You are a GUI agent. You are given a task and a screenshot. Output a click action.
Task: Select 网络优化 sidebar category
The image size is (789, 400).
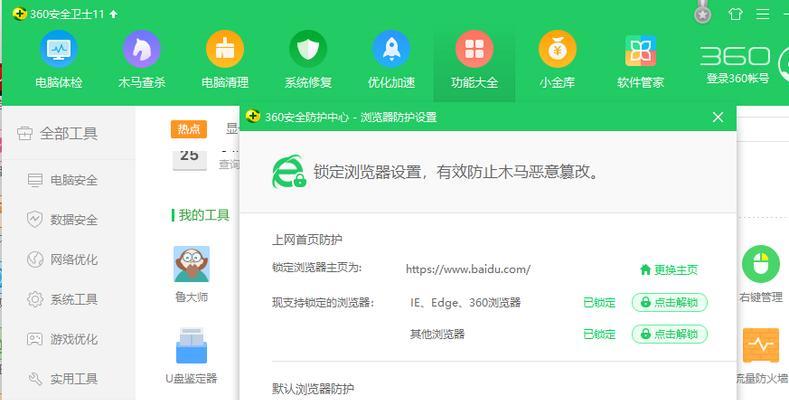click(x=62, y=260)
